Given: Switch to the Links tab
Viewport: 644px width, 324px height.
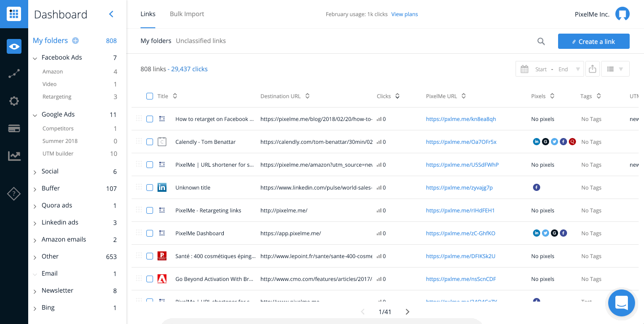Looking at the screenshot, I should [148, 14].
